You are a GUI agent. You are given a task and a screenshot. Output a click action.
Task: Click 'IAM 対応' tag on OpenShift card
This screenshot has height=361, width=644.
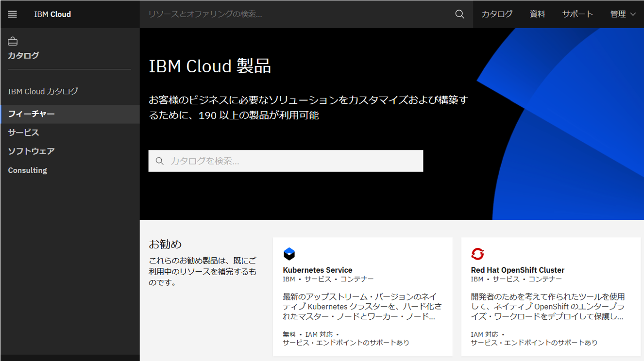488,335
